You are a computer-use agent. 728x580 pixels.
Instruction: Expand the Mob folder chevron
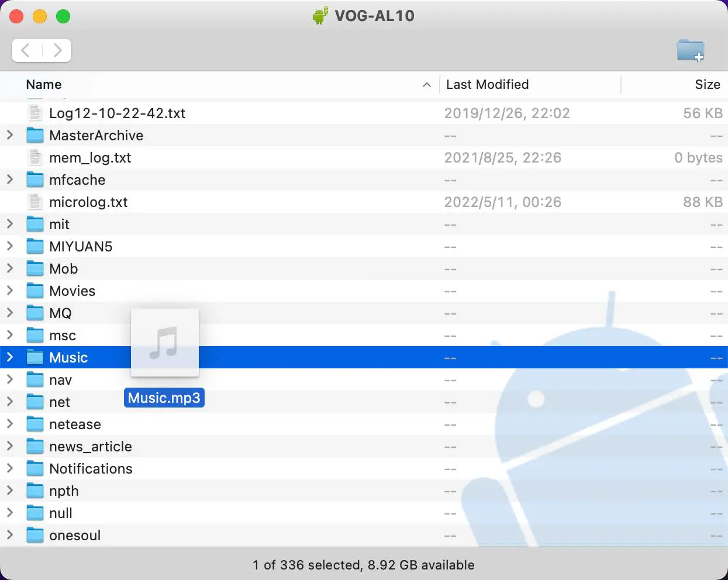click(10, 268)
